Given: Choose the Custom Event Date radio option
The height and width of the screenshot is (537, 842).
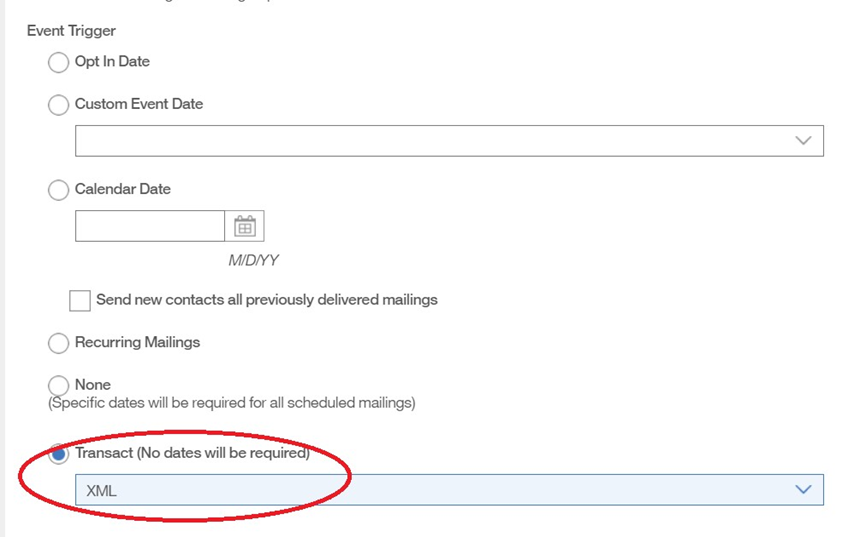Looking at the screenshot, I should tap(59, 105).
